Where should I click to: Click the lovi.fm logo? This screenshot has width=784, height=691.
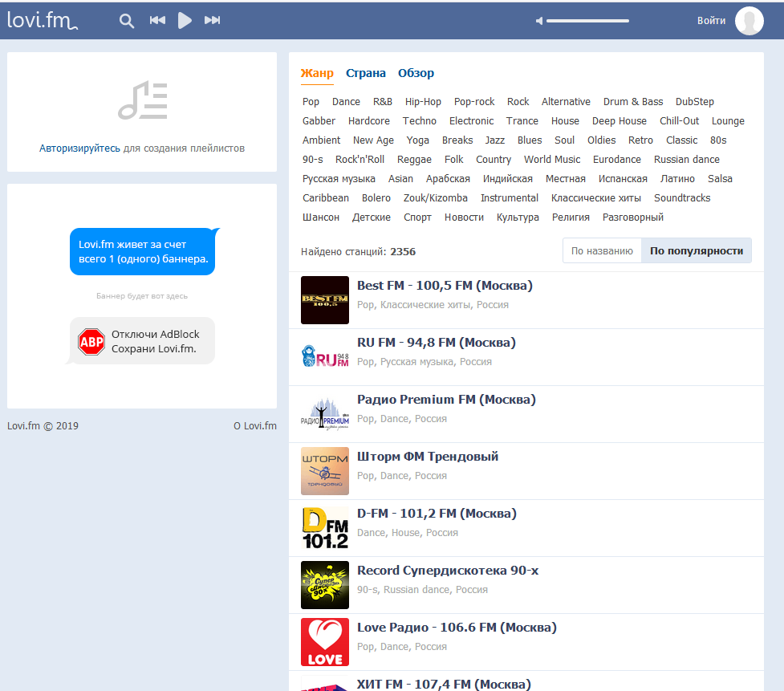(x=42, y=20)
